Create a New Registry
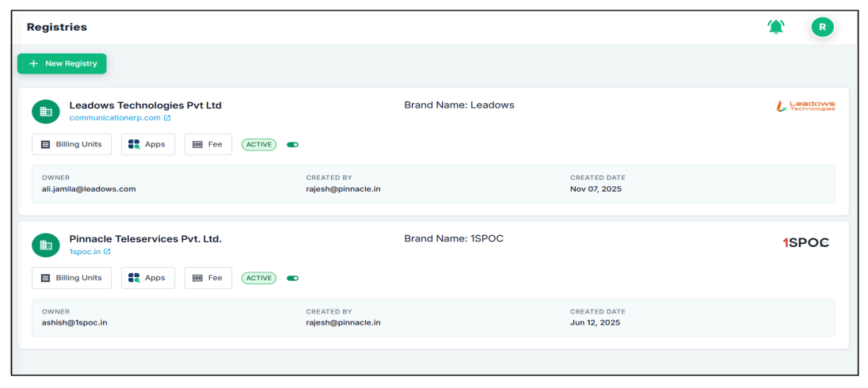 (x=62, y=63)
